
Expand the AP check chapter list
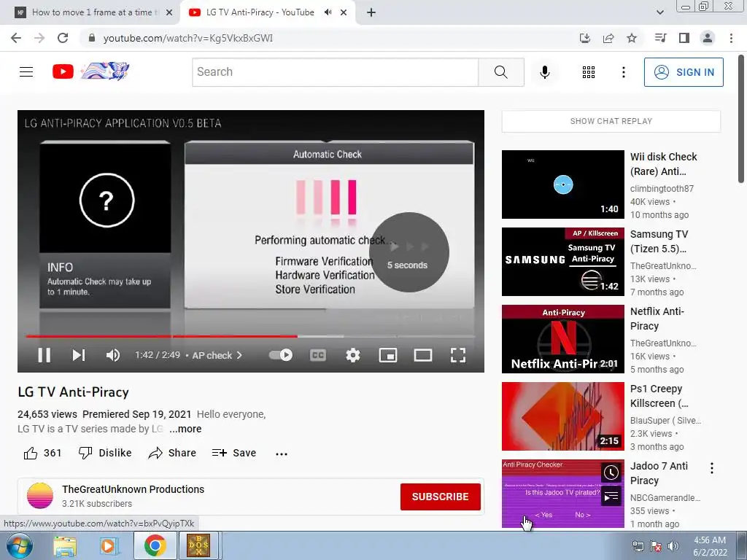[x=217, y=355]
